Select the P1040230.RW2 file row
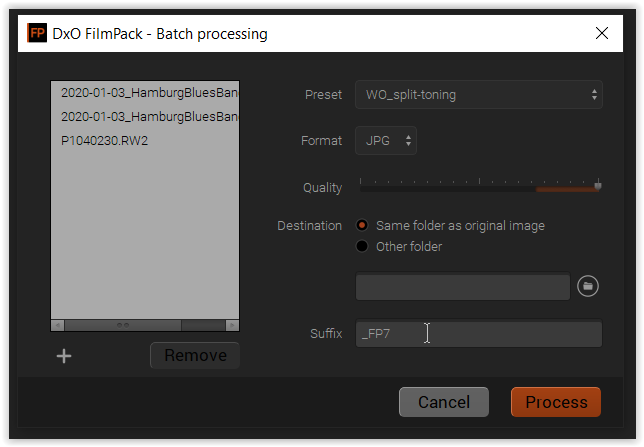Screen dimensions: 644x447 [145, 141]
